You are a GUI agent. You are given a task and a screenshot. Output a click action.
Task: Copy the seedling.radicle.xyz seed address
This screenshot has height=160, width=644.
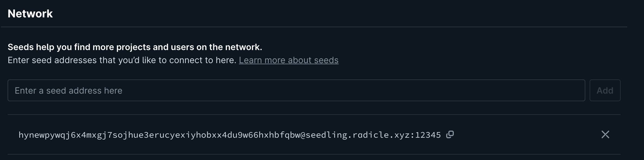pyautogui.click(x=450, y=134)
